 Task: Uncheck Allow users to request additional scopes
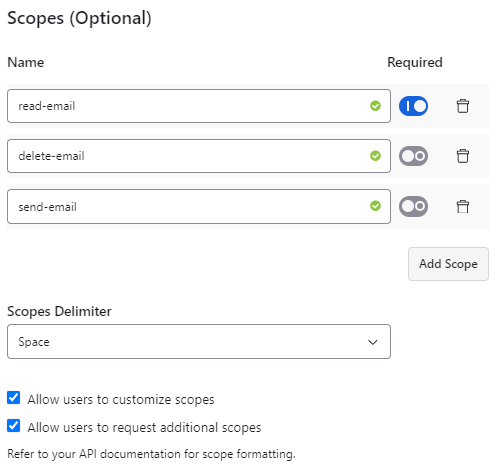[14, 426]
